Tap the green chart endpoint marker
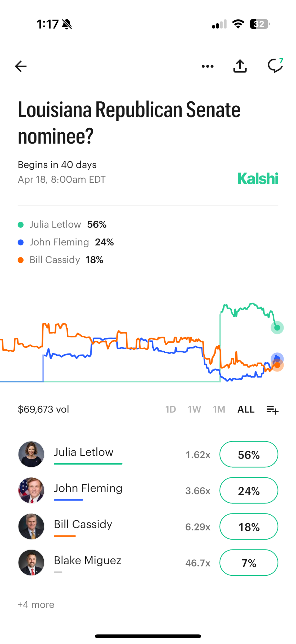296x644 pixels. click(277, 328)
